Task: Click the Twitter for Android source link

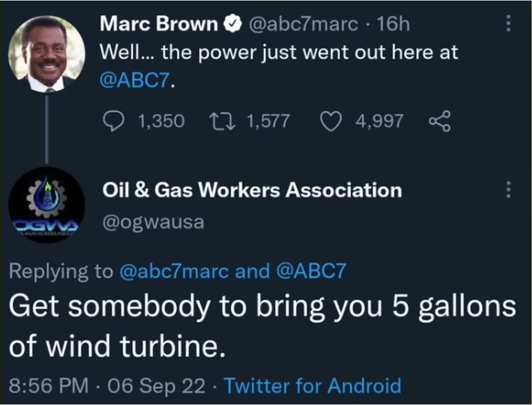Action: [x=312, y=386]
